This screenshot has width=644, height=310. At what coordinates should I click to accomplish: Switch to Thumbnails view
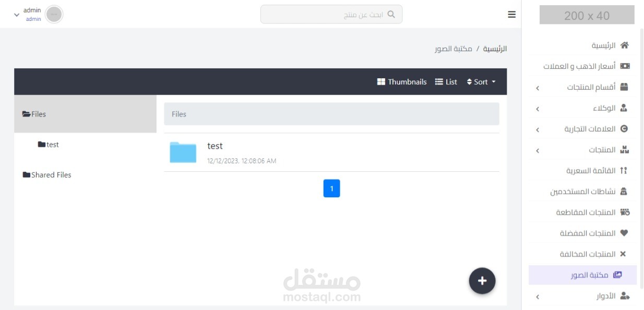click(x=401, y=82)
